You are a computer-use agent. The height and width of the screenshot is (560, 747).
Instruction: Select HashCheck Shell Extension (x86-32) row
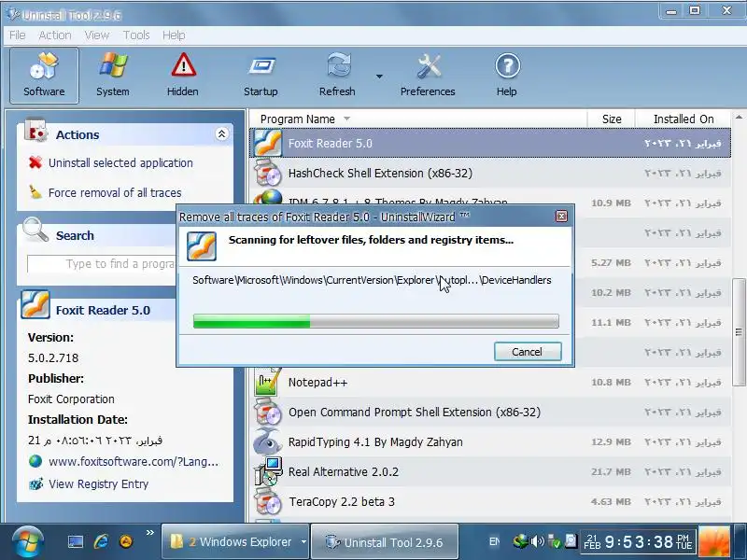pos(489,173)
